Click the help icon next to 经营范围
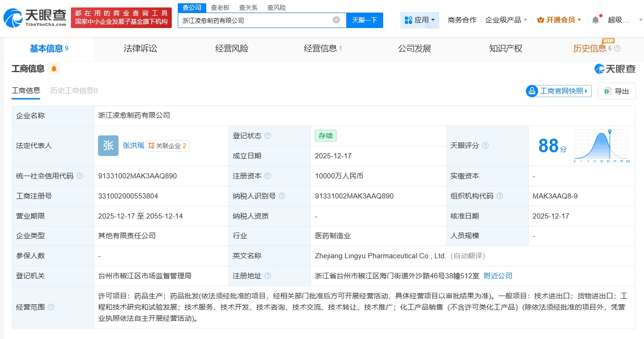 coord(51,307)
